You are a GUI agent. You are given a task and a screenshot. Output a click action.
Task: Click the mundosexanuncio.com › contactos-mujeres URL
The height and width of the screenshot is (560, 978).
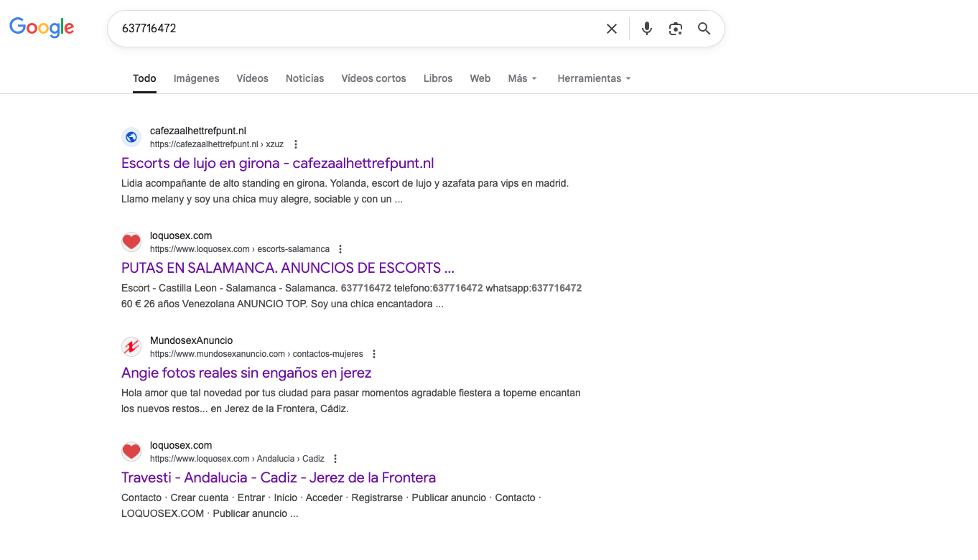pos(256,354)
